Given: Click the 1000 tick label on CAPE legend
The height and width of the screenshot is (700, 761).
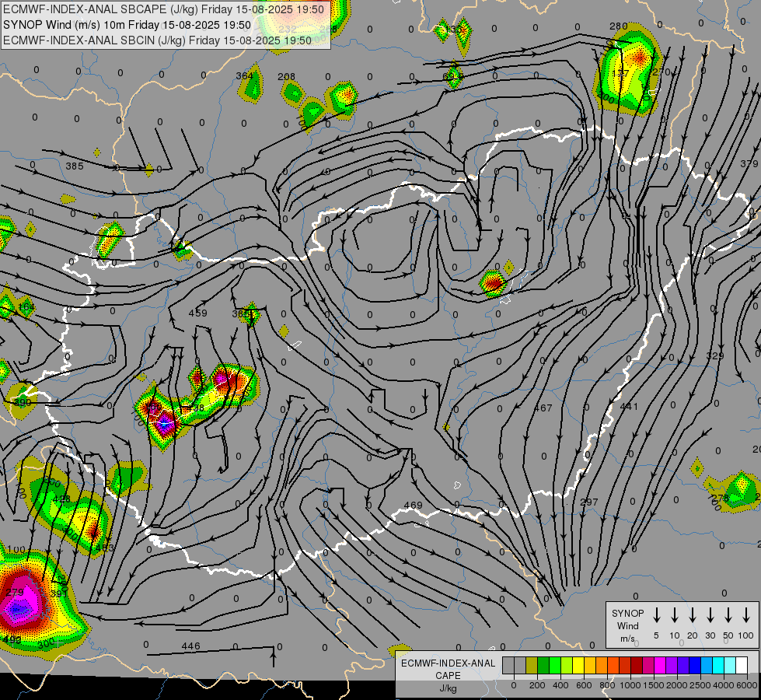Looking at the screenshot, I should 630,685.
